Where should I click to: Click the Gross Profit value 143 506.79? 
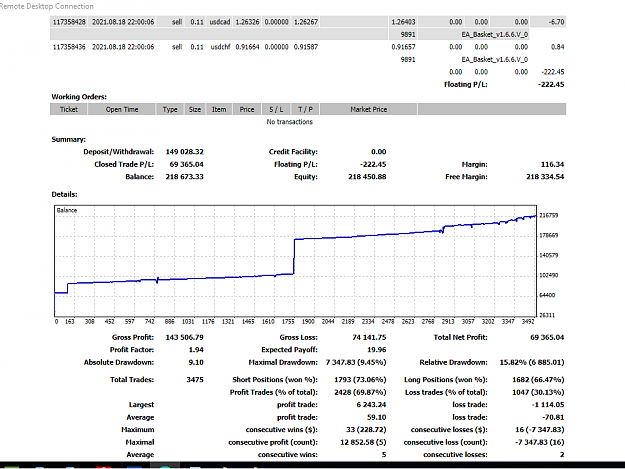(185, 338)
